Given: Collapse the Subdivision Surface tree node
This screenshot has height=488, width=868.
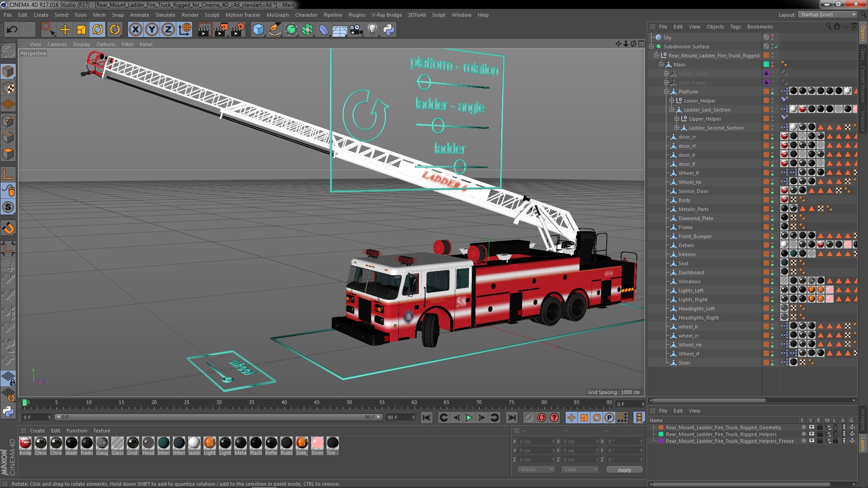Looking at the screenshot, I should click(x=651, y=47).
